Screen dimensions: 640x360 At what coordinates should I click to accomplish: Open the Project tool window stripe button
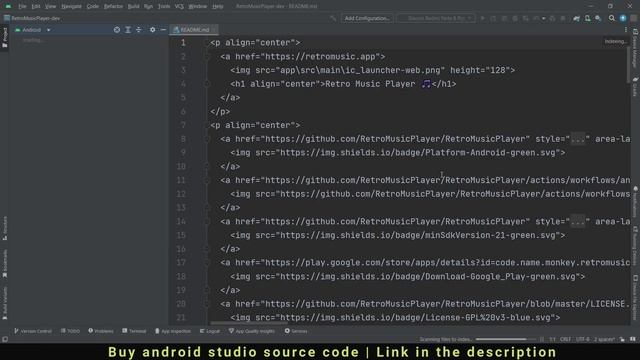5,38
